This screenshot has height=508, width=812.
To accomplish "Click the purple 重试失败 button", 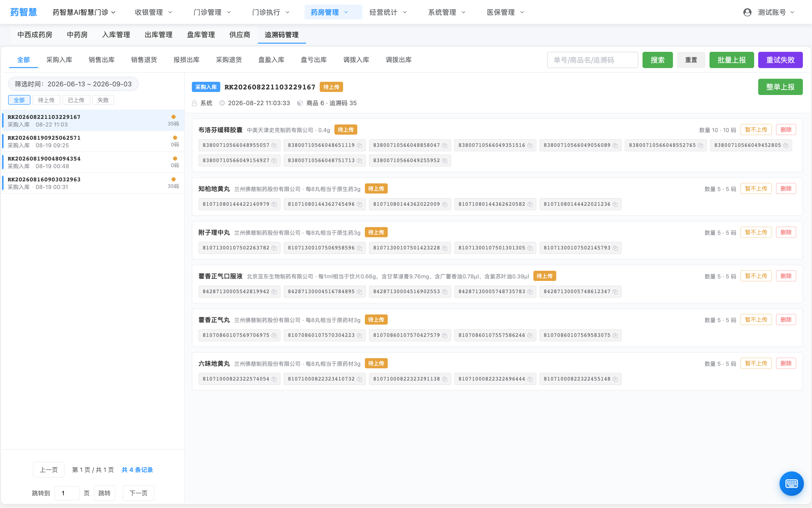I will (780, 60).
